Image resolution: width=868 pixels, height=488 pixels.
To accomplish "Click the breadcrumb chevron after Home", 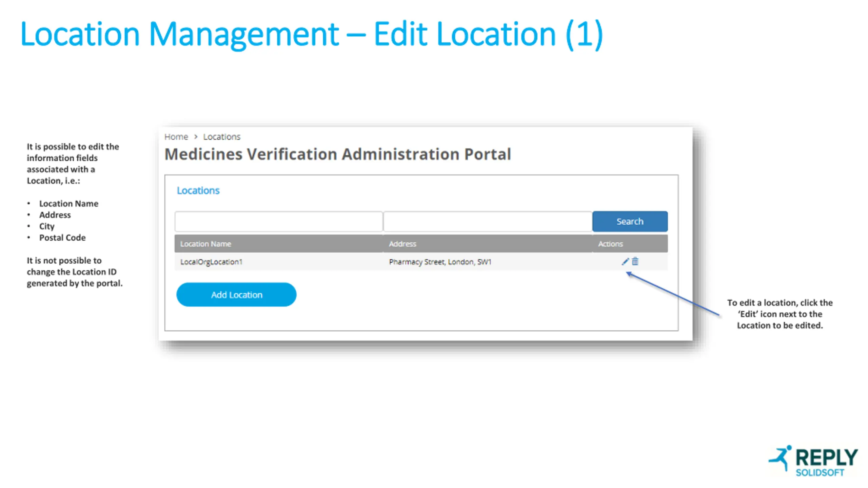I will pyautogui.click(x=196, y=137).
